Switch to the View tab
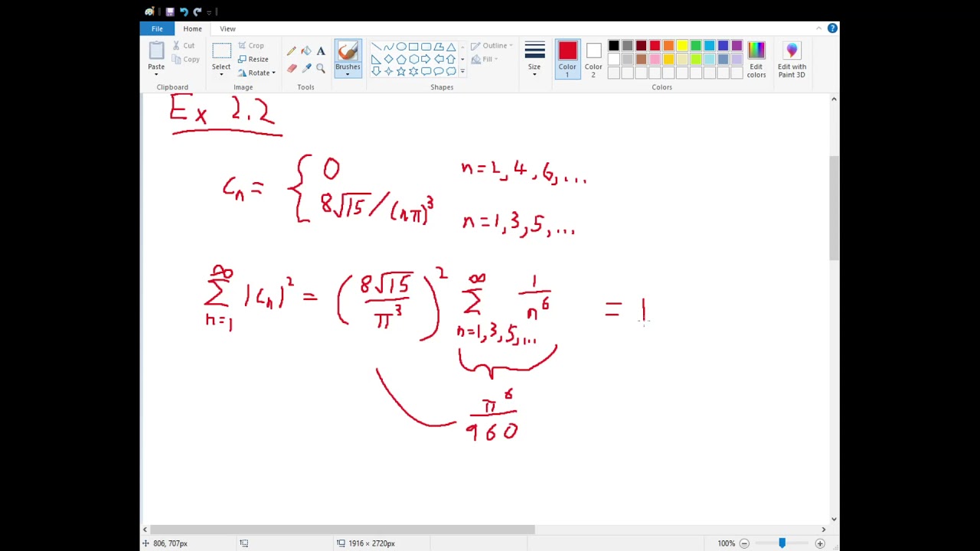Screen dimensions: 980x551 pyautogui.click(x=227, y=28)
